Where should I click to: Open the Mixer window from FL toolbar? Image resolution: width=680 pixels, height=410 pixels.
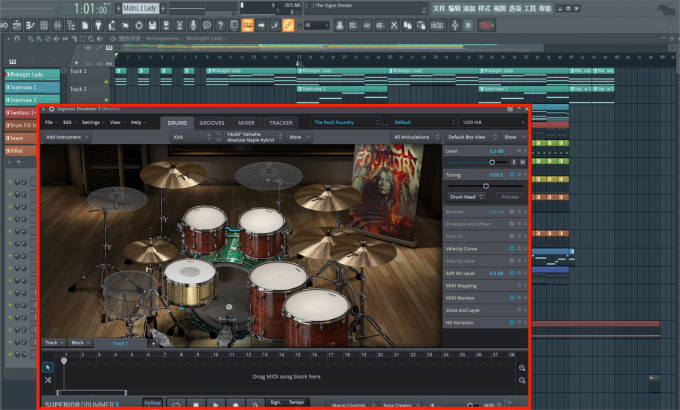pyautogui.click(x=58, y=26)
